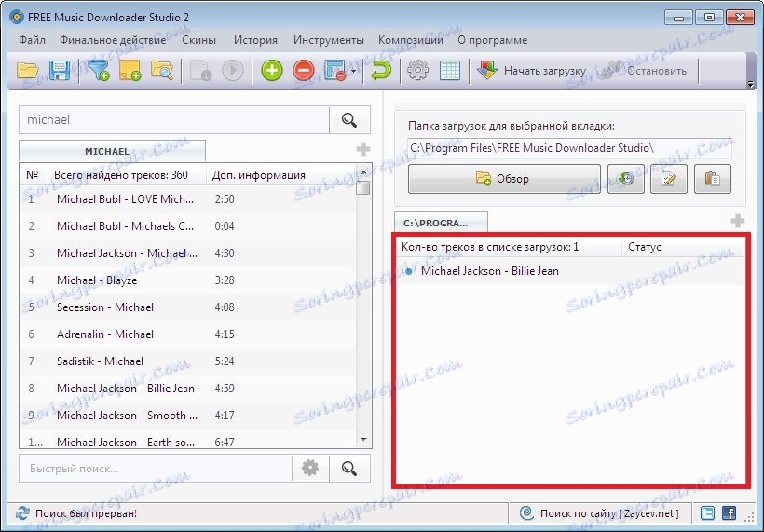
Task: Click Поиск по сайту [ Zaycev.net ] selector
Action: 599,513
